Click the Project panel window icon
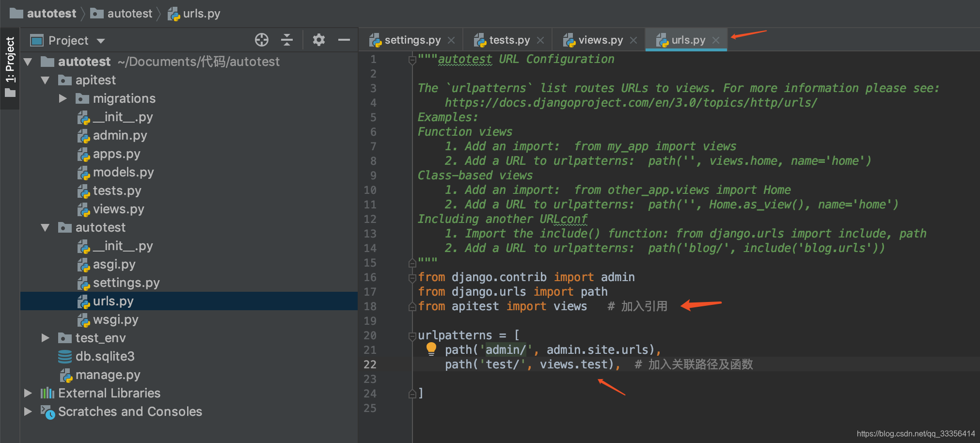 (x=37, y=40)
